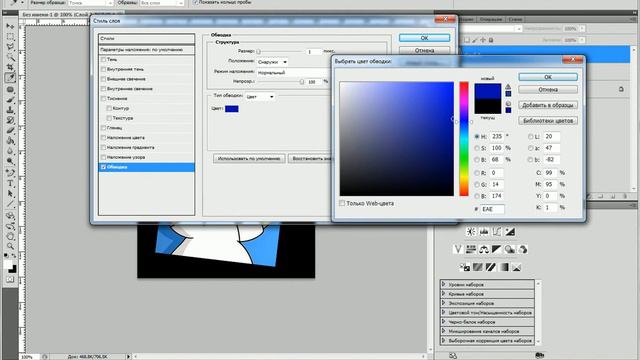The image size is (640, 360).
Task: Click the H hue value field
Action: coord(497,137)
